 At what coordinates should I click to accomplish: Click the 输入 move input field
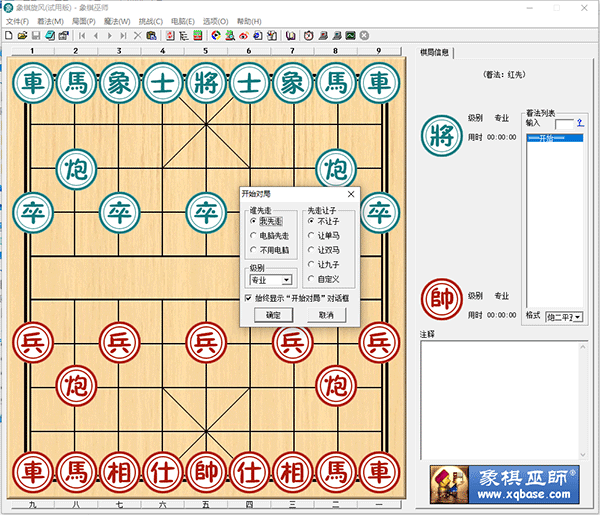click(x=564, y=124)
